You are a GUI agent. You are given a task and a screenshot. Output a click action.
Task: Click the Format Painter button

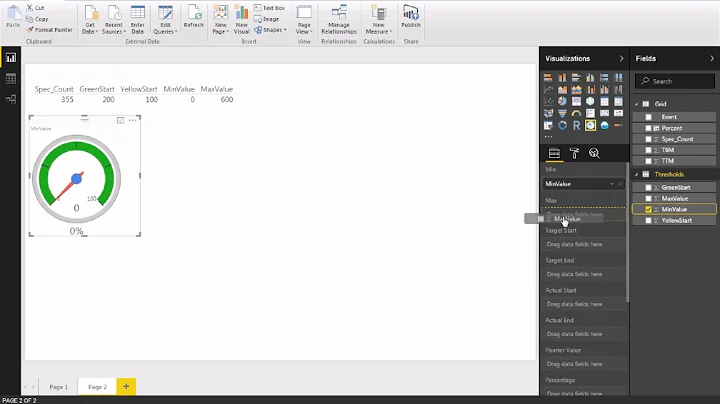coord(50,30)
